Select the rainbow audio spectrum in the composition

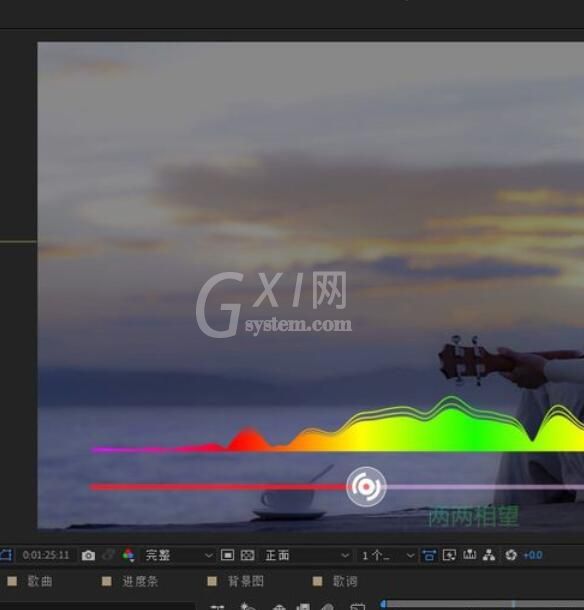click(338, 425)
